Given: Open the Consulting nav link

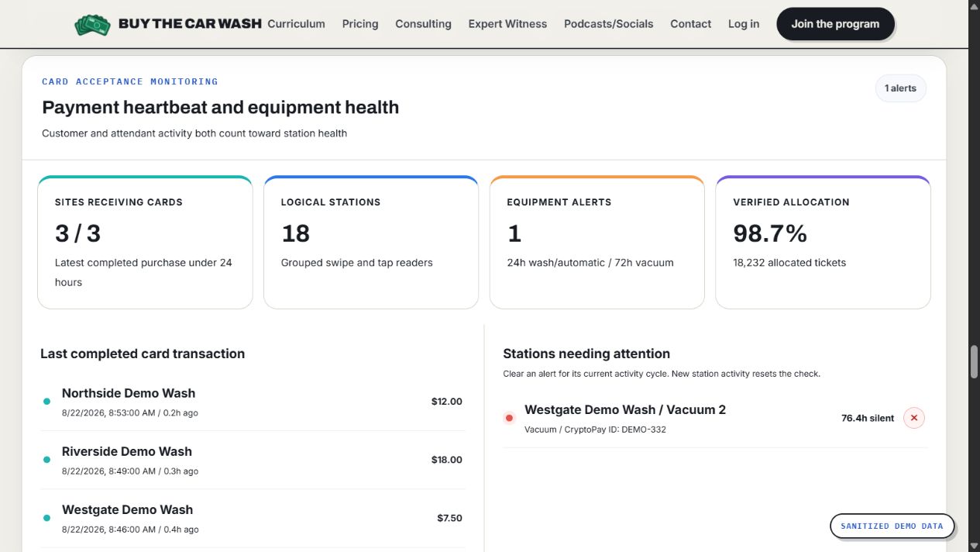Looking at the screenshot, I should tap(423, 24).
